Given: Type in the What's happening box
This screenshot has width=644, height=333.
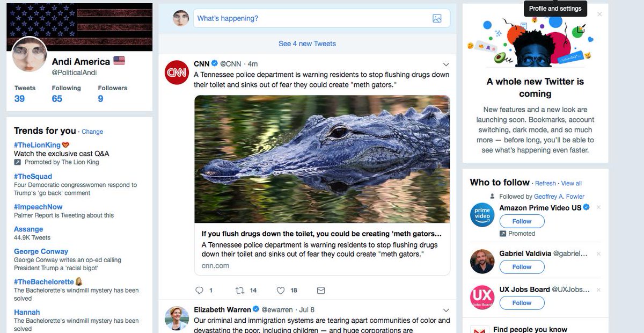Looking at the screenshot, I should (311, 18).
